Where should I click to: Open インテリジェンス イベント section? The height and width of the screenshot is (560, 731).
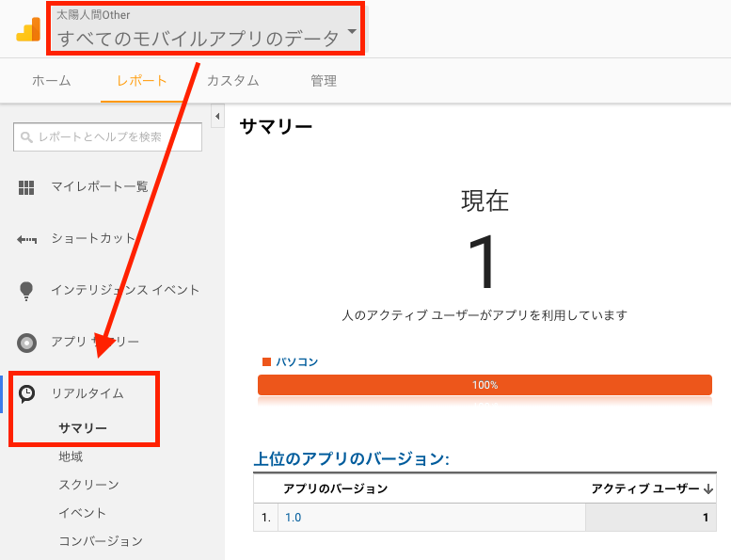[125, 290]
